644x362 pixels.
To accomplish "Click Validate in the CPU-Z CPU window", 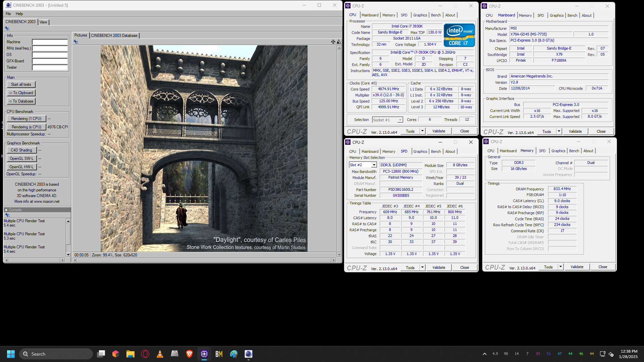I will point(439,131).
